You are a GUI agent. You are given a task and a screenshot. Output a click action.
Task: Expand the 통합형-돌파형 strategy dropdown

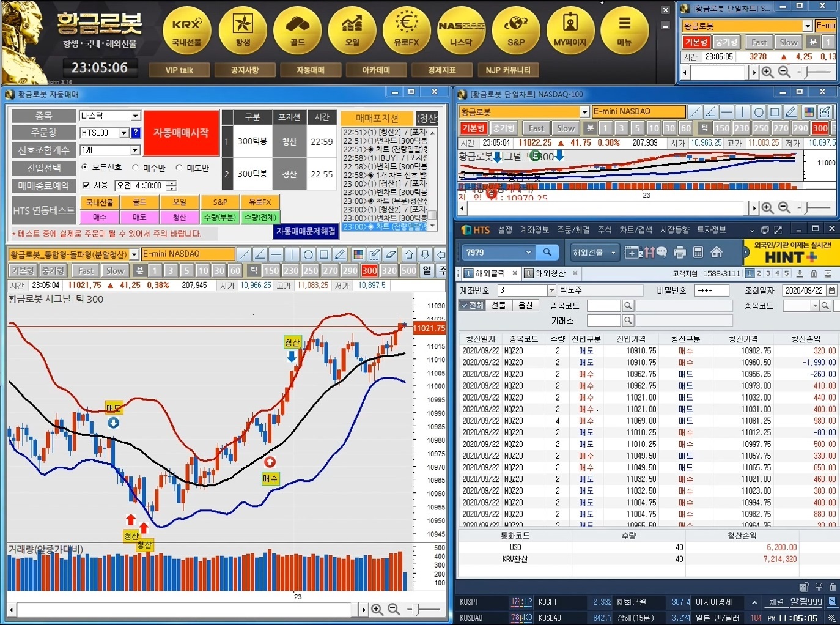134,254
